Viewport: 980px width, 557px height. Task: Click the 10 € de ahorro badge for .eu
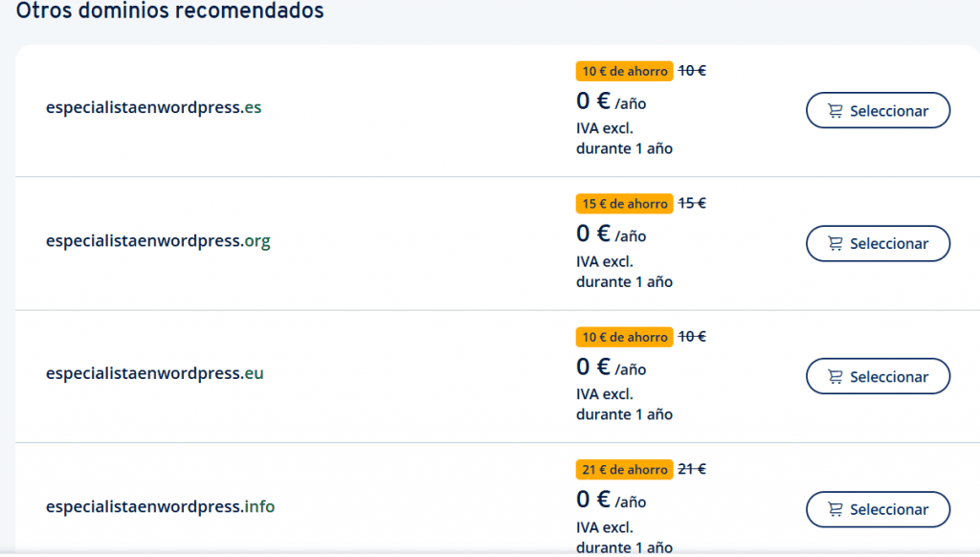[x=624, y=337]
